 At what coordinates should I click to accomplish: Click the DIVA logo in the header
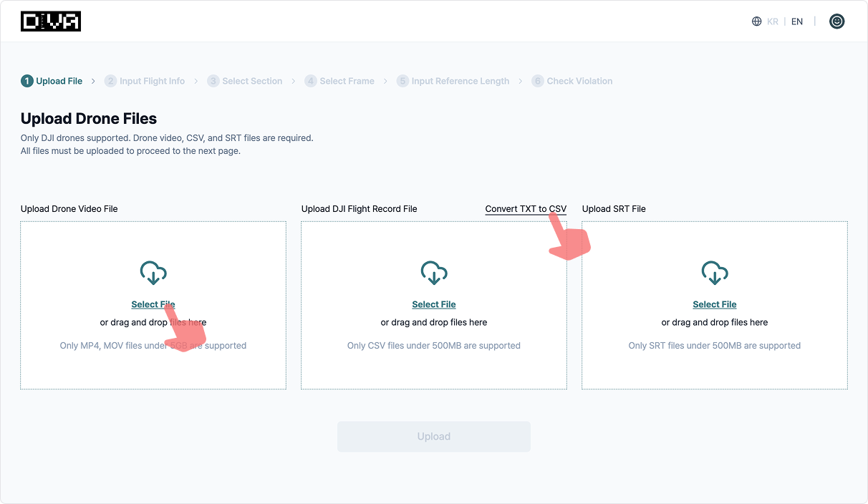coord(51,21)
